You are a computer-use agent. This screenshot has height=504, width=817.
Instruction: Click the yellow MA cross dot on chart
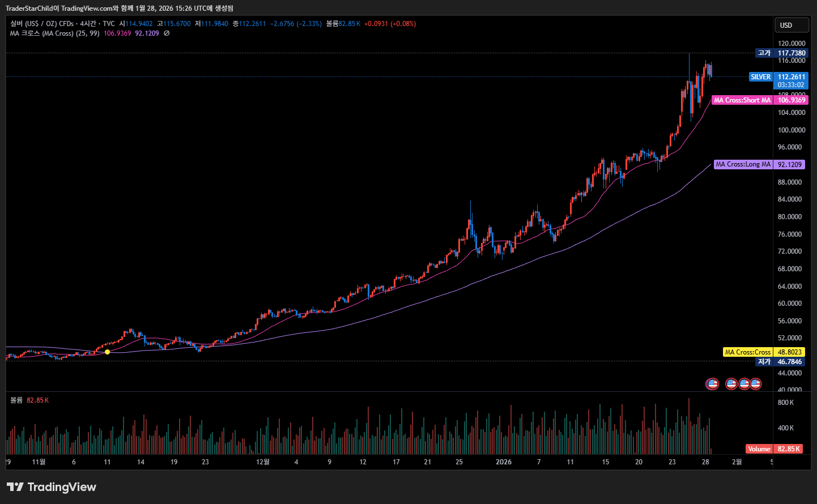click(x=107, y=352)
